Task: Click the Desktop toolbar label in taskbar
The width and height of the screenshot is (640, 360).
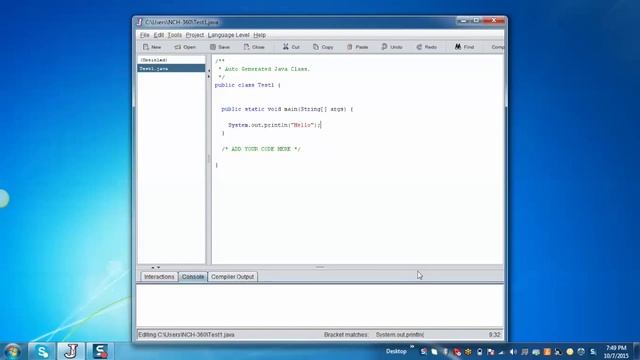Action: (x=396, y=351)
